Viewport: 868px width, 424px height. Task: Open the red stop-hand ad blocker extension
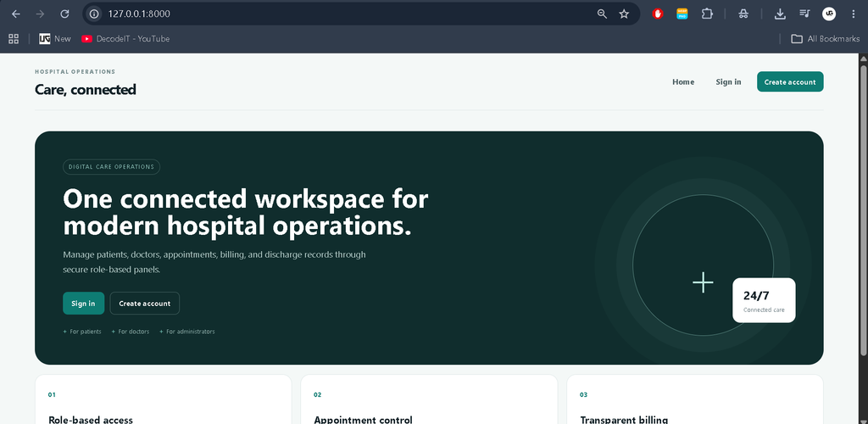pyautogui.click(x=658, y=14)
